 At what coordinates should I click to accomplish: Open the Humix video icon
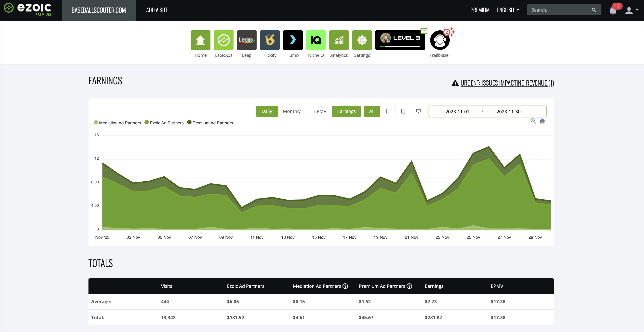[x=293, y=40]
